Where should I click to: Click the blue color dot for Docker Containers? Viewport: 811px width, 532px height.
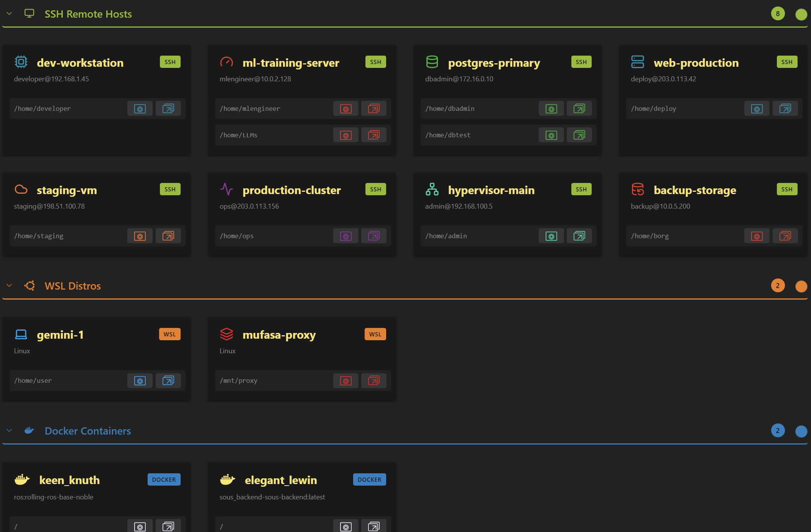point(801,431)
